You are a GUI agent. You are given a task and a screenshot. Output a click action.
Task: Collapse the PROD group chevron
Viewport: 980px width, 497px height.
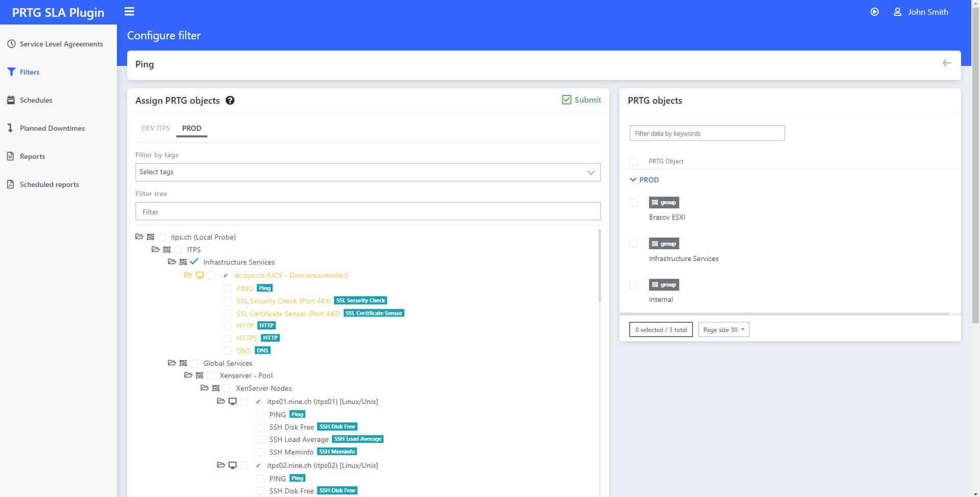click(x=633, y=180)
